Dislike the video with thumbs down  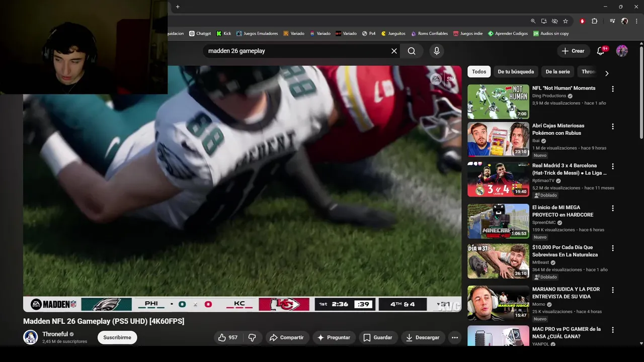click(x=252, y=337)
